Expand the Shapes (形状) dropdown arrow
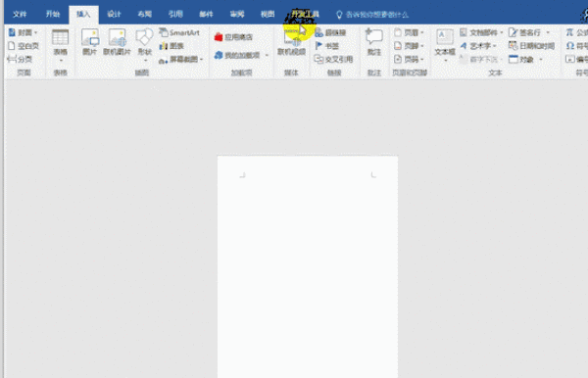 145,61
